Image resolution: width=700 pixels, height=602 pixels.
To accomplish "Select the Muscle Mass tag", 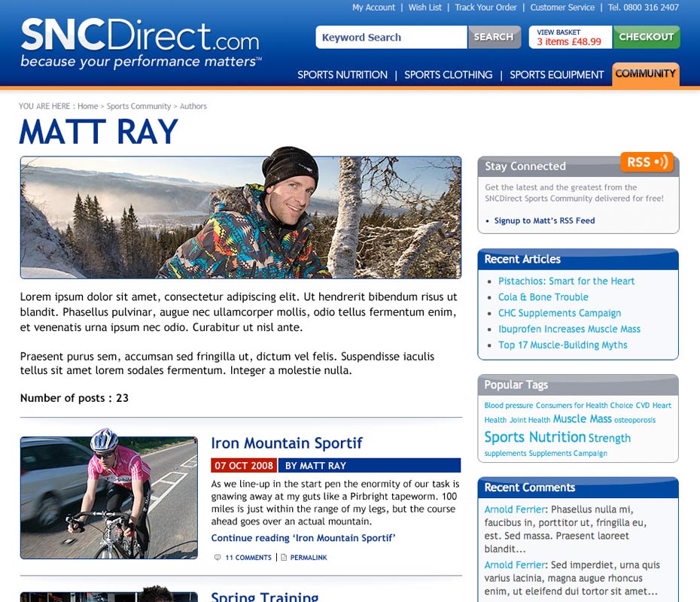I will coord(582,419).
